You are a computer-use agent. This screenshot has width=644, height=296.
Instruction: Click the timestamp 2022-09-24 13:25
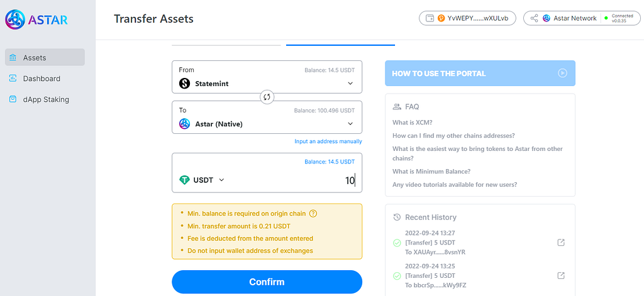point(430,266)
